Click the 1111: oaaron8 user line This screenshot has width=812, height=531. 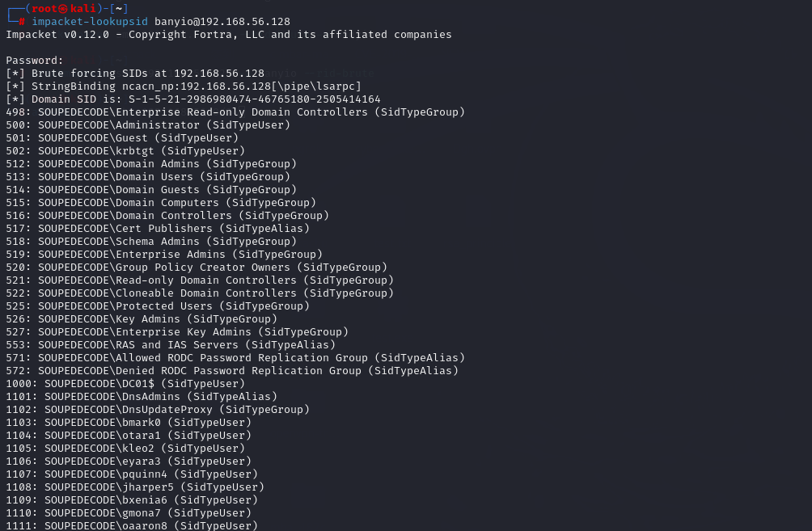point(132,526)
